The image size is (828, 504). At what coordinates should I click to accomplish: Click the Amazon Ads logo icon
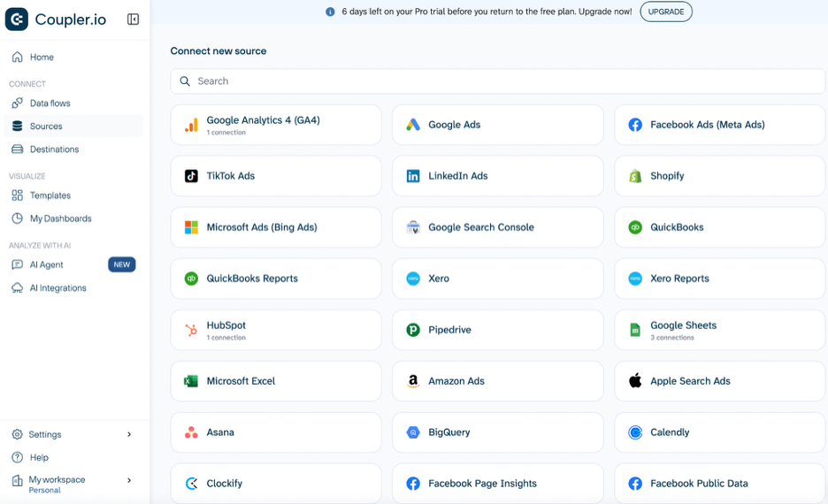(x=413, y=381)
